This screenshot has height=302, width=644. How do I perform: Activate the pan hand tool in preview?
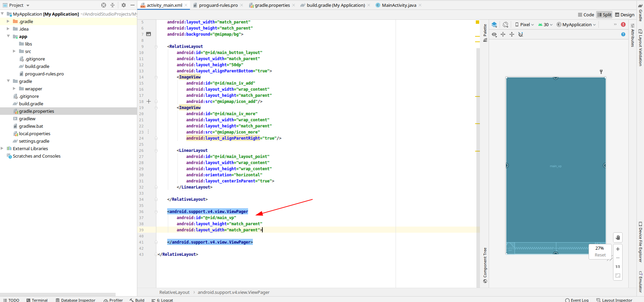(618, 237)
